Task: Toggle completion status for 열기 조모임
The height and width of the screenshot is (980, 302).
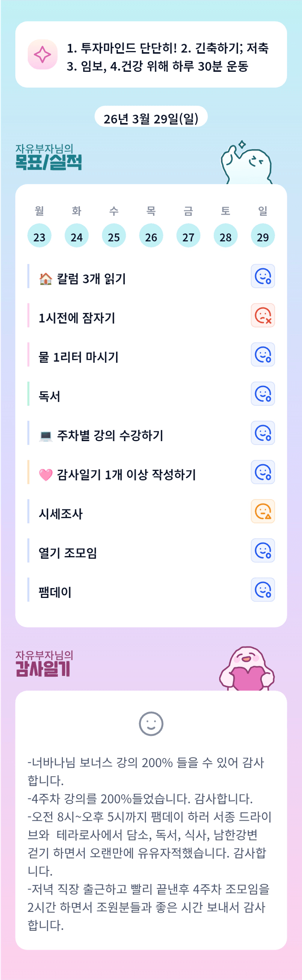Action: pyautogui.click(x=263, y=551)
